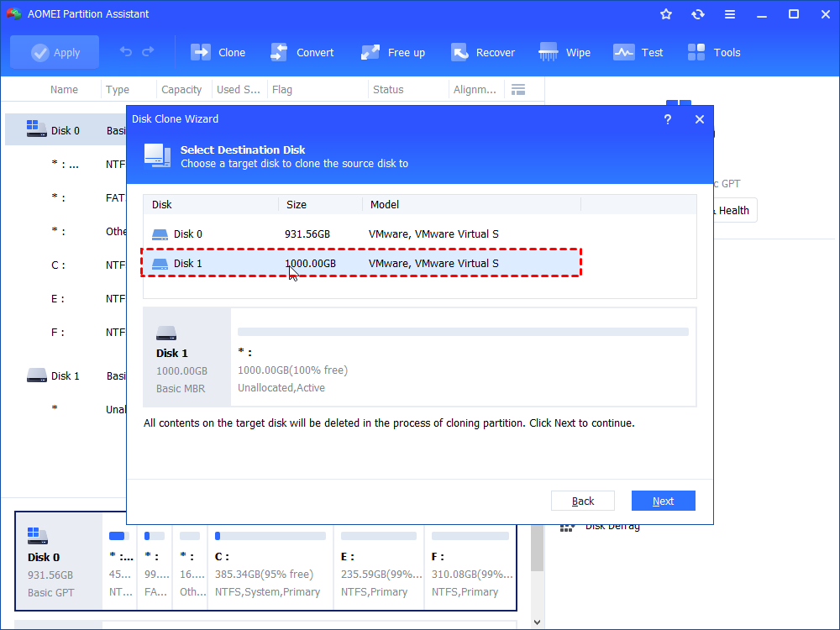Open the Convert tool icon
Image resolution: width=840 pixels, height=630 pixels.
(x=278, y=51)
